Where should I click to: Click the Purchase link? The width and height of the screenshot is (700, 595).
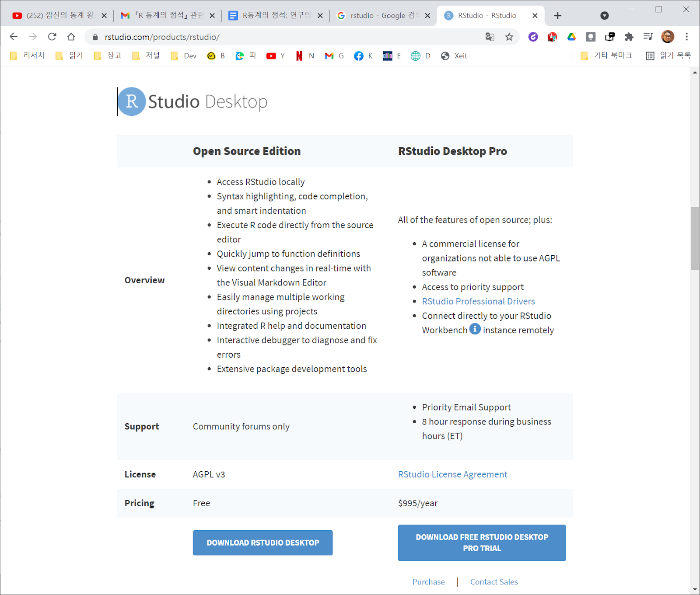(428, 582)
